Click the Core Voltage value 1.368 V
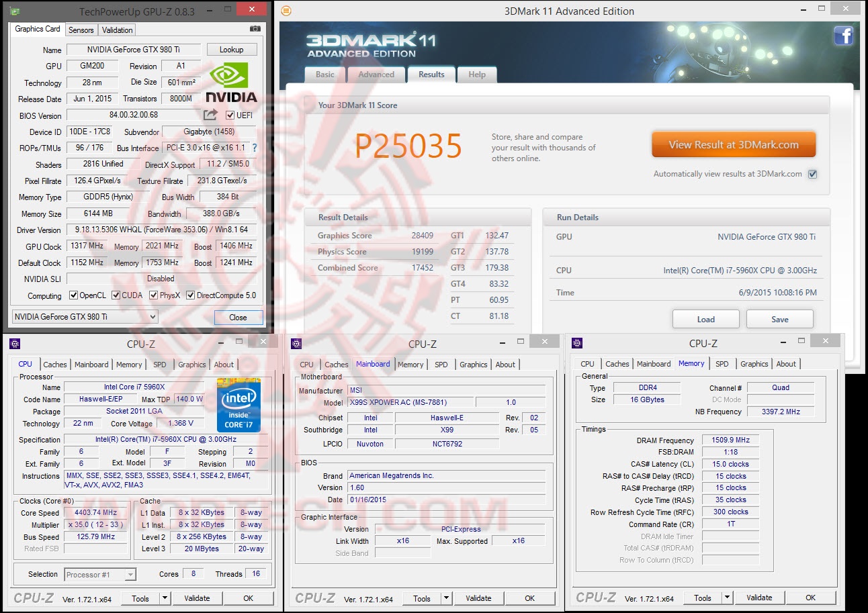 click(x=179, y=423)
